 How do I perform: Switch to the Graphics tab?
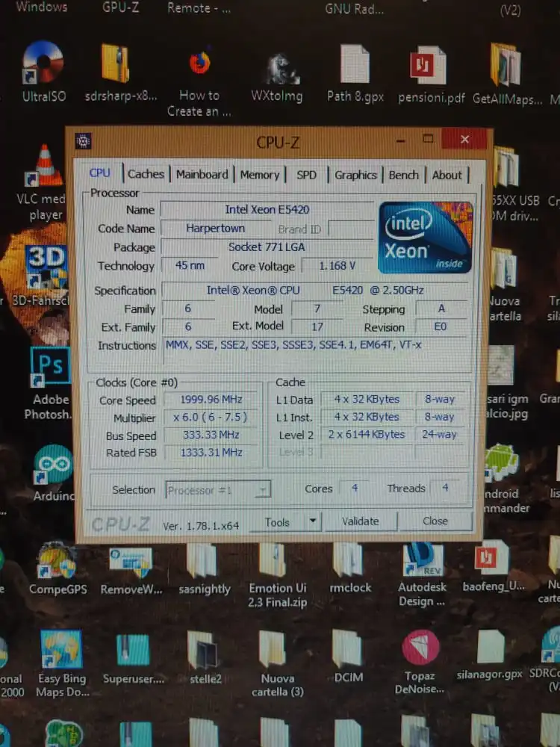point(355,176)
